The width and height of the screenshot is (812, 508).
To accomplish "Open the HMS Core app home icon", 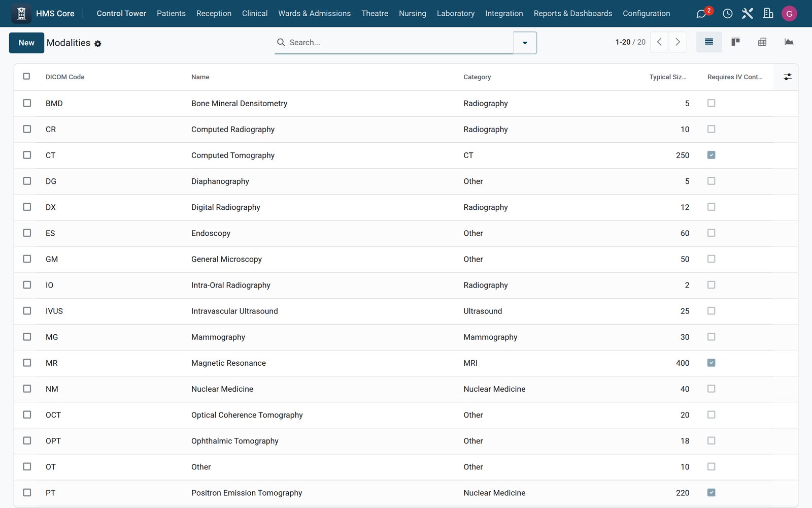I will coord(21,14).
